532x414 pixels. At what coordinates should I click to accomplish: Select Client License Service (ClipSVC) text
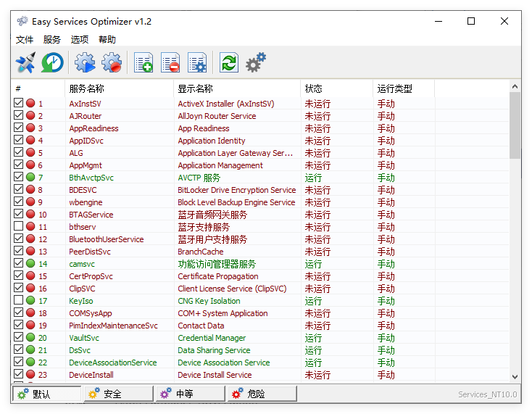[232, 289]
